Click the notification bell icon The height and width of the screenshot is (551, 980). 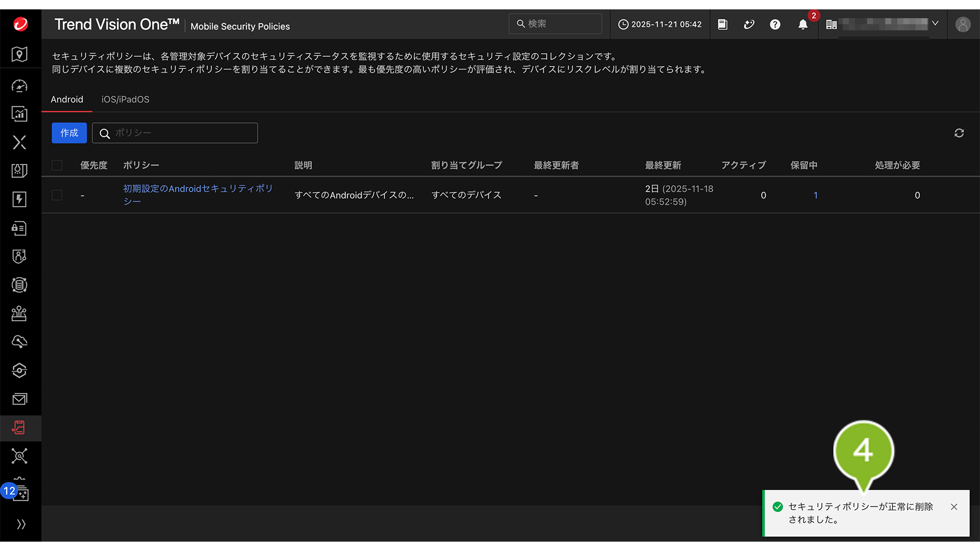point(803,25)
